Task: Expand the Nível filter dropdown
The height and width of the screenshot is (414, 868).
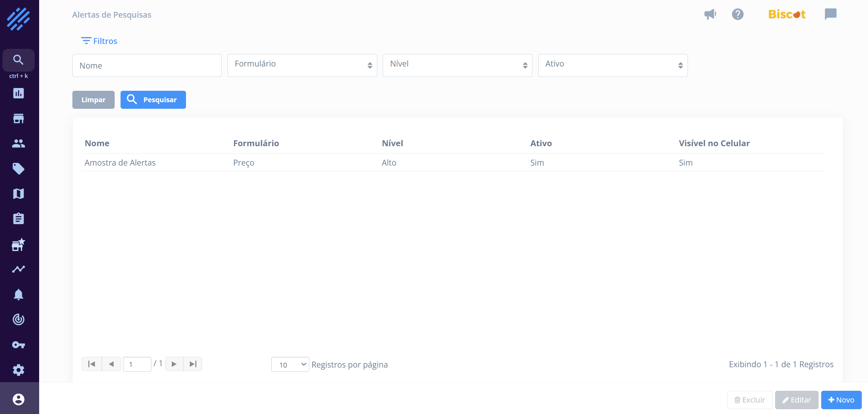Action: pyautogui.click(x=457, y=65)
